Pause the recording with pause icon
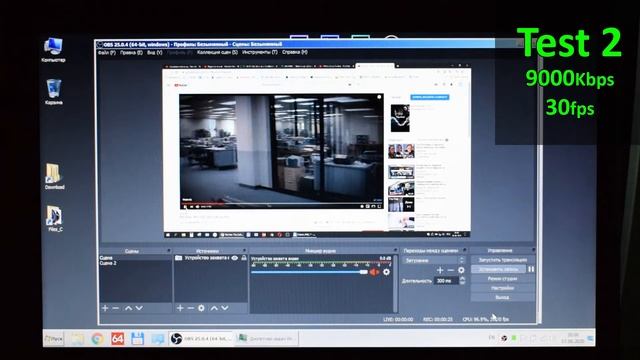 [531, 269]
